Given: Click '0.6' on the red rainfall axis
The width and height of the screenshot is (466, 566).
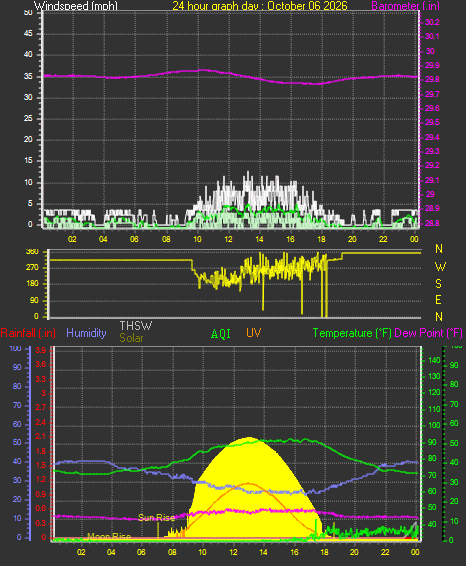Looking at the screenshot, I should [x=41, y=508].
